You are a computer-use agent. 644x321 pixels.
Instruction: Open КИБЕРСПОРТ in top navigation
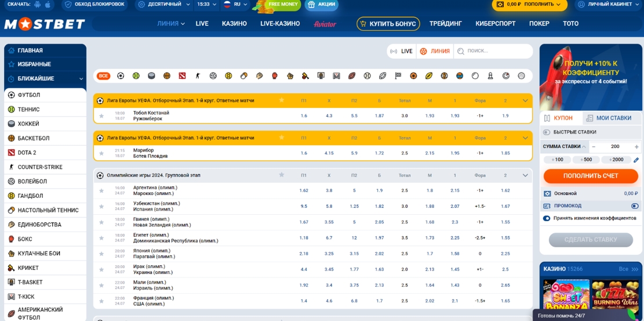(496, 24)
